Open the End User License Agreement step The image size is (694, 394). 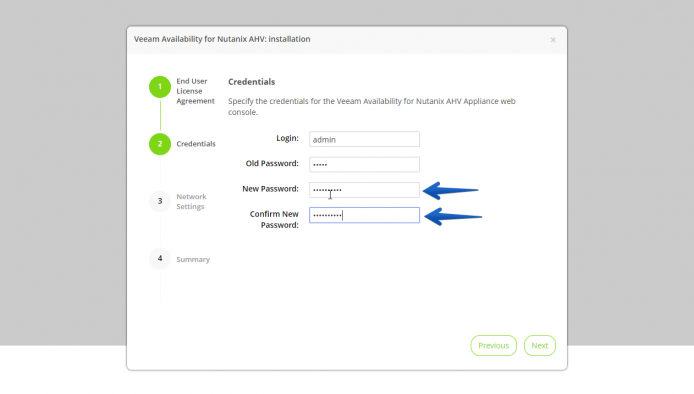[195, 91]
